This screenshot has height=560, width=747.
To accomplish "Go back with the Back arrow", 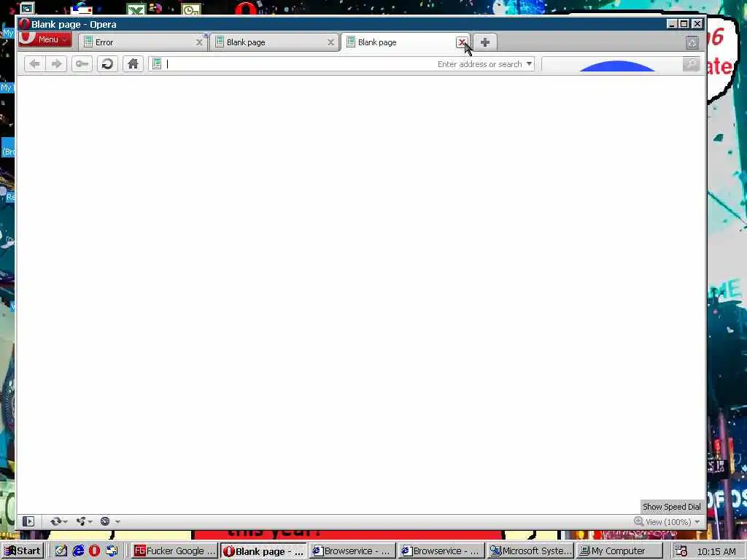I will click(35, 64).
